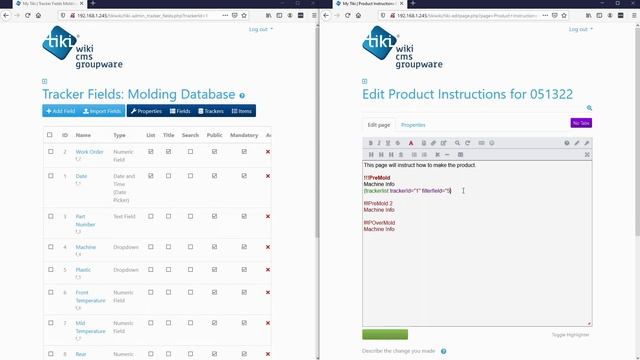This screenshot has width=640, height=360.
Task: Open page actions menu in left address bar
Action: tap(225, 16)
